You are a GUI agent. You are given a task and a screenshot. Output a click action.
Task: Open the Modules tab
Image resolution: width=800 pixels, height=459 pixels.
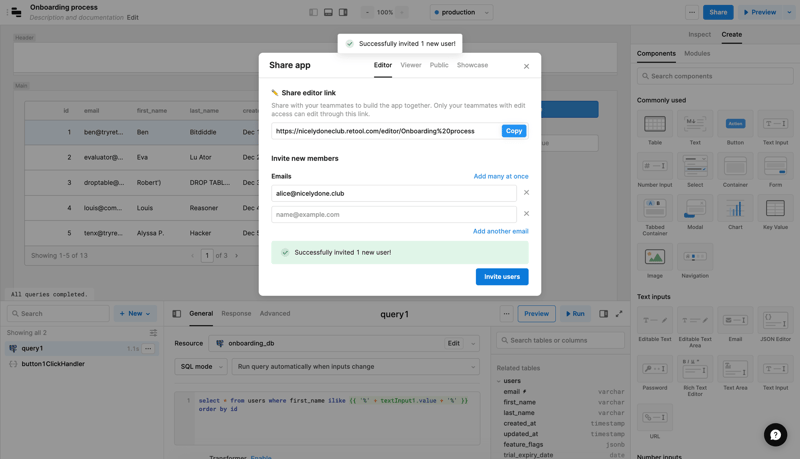[x=697, y=54]
